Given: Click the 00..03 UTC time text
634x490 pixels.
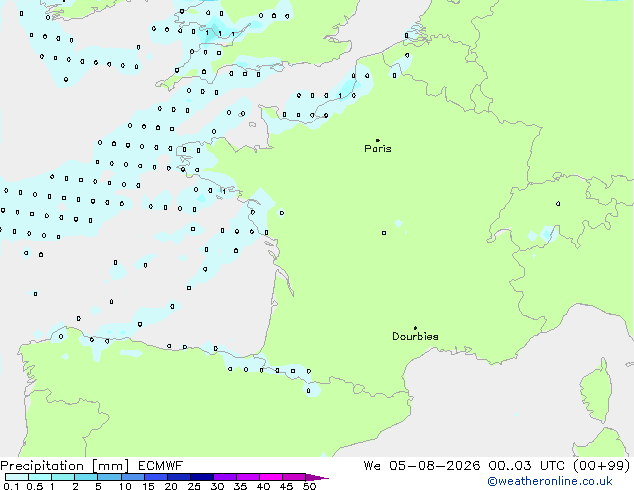Looking at the screenshot, I should (526, 466).
